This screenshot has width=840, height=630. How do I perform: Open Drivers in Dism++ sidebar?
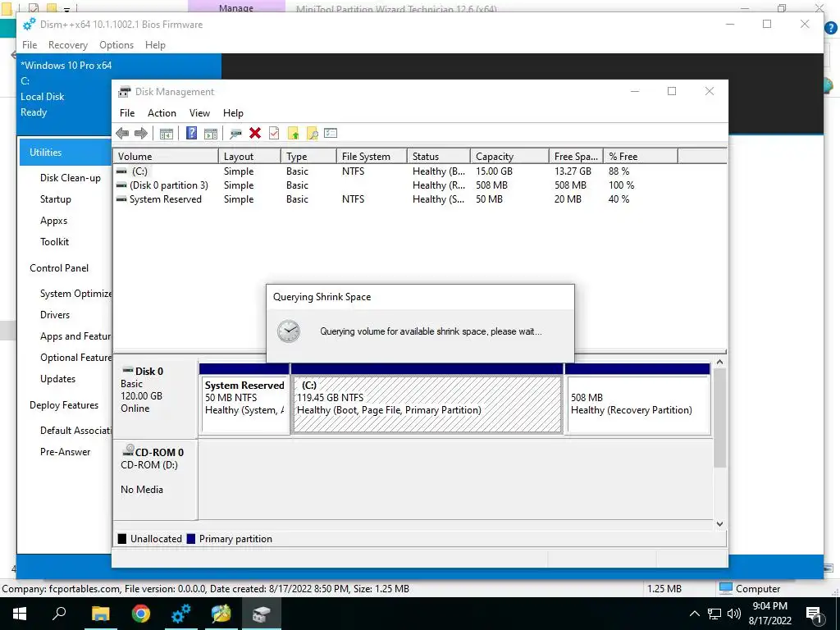pyautogui.click(x=55, y=315)
